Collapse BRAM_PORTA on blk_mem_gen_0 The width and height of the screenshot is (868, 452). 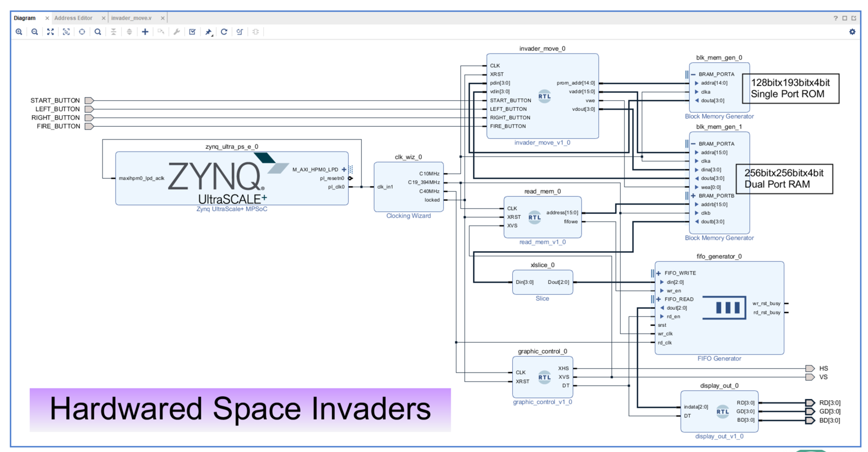click(x=693, y=74)
